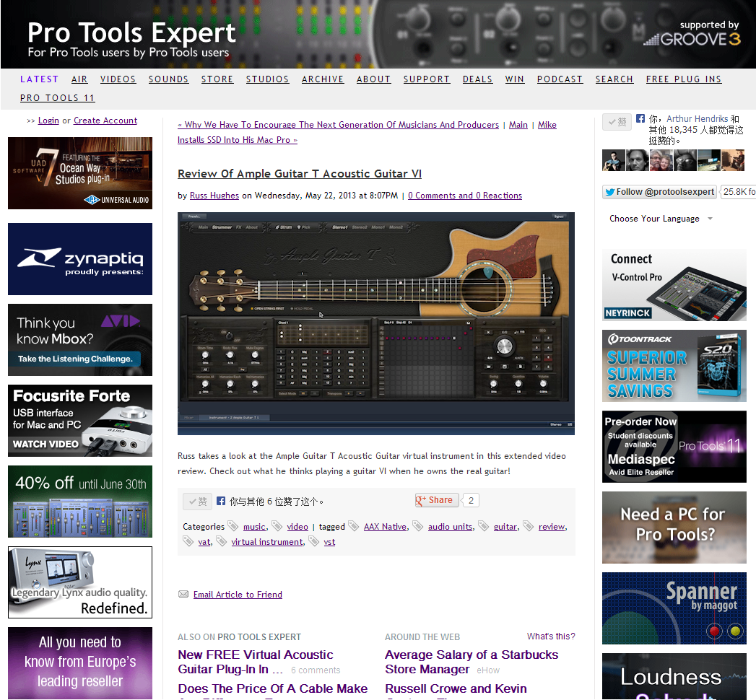Click the Facebook icon under the article
756x700 pixels.
tap(221, 501)
